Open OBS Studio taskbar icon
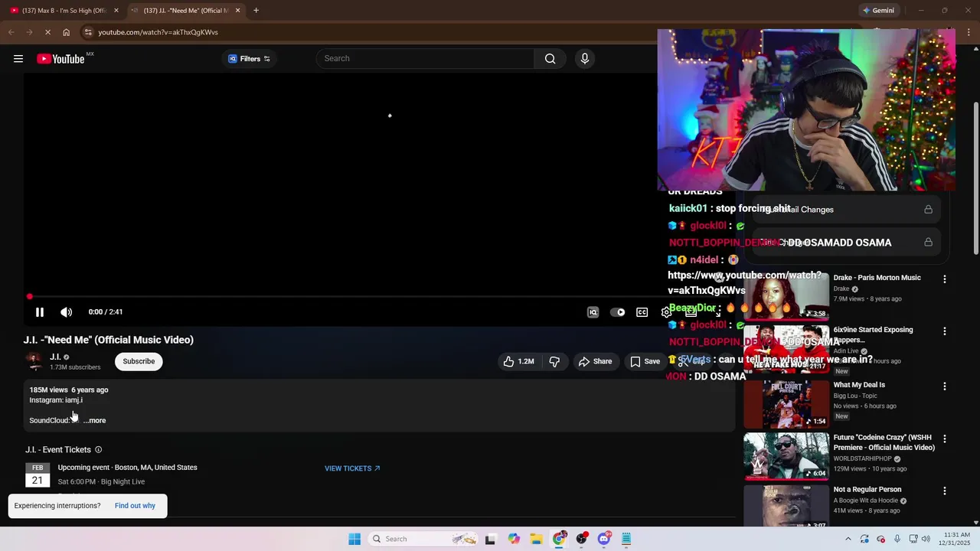The image size is (980, 551). click(582, 539)
